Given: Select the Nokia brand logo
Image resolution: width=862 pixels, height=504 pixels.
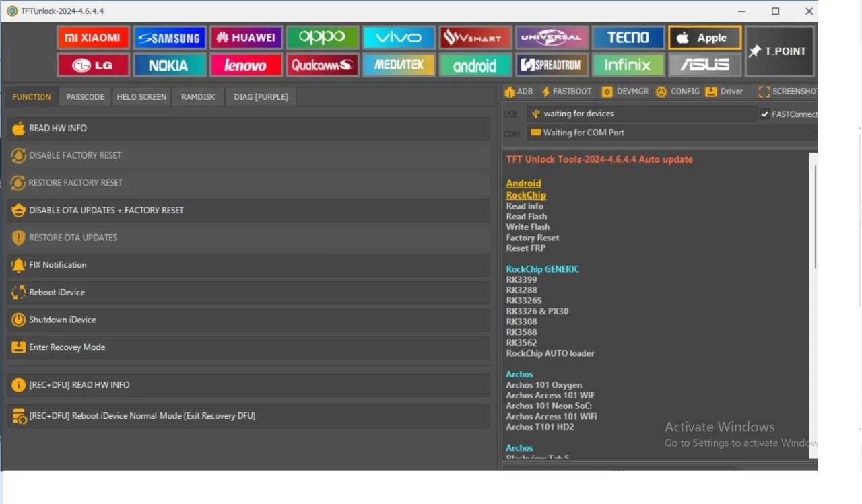Looking at the screenshot, I should (x=169, y=65).
